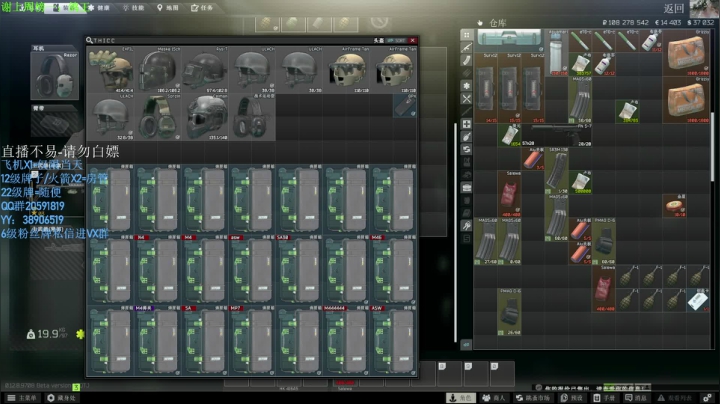The image size is (720, 404).
Task: Open 主菜单 (Main Menu) button
Action: click(22, 398)
